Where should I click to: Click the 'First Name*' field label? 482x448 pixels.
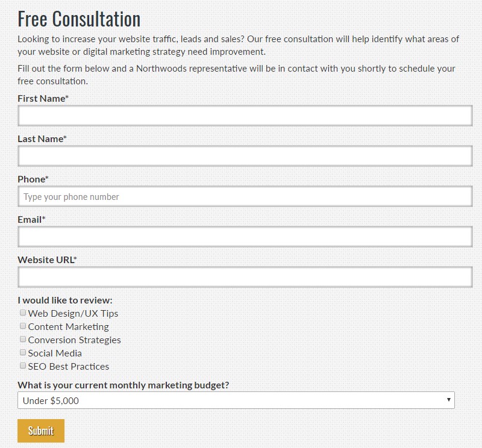(x=43, y=99)
